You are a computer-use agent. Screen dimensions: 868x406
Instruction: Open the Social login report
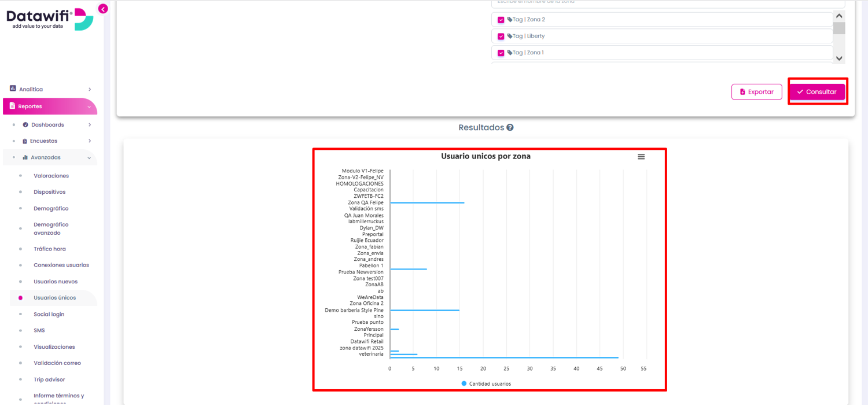tap(49, 314)
